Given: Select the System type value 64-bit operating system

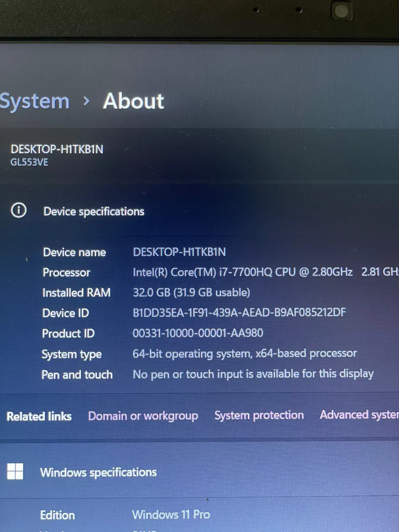Looking at the screenshot, I should pyautogui.click(x=244, y=353).
